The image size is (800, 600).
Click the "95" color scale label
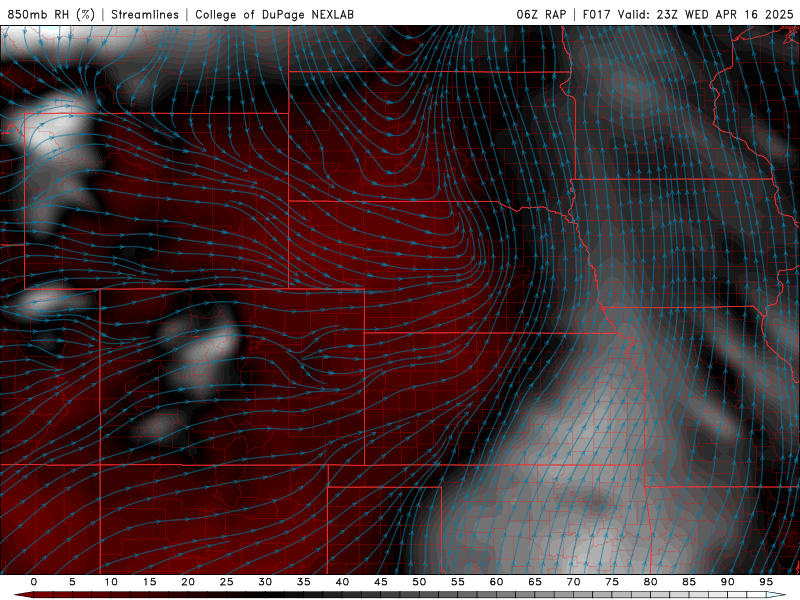click(x=766, y=582)
